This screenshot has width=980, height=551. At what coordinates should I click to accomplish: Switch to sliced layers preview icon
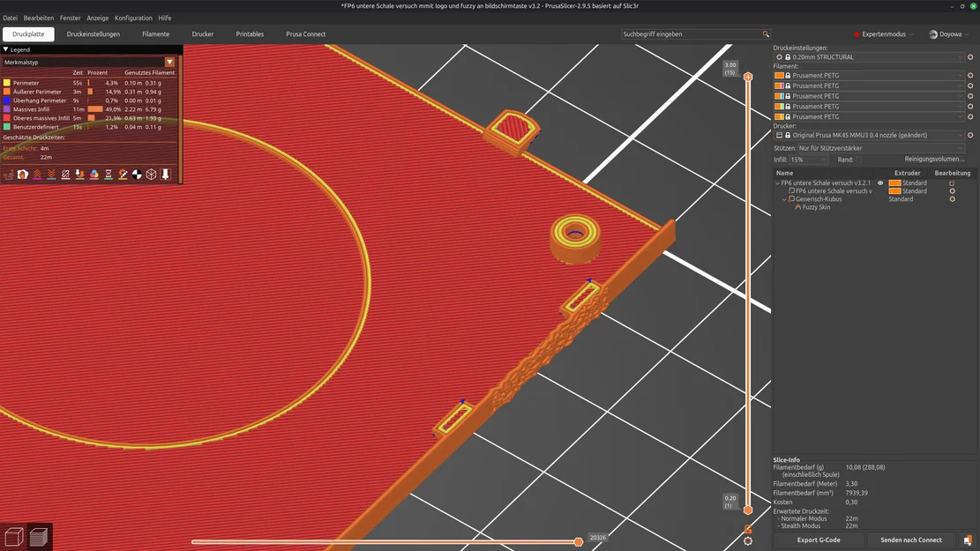pos(39,537)
